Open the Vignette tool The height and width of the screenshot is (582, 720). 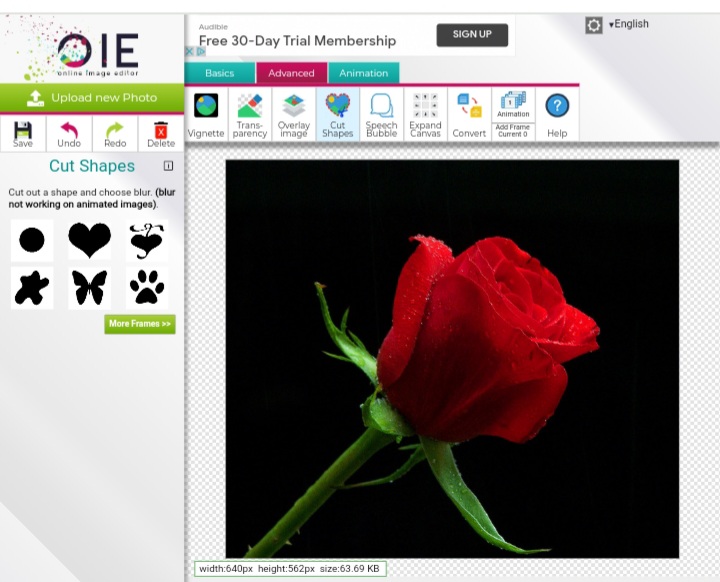coord(206,115)
